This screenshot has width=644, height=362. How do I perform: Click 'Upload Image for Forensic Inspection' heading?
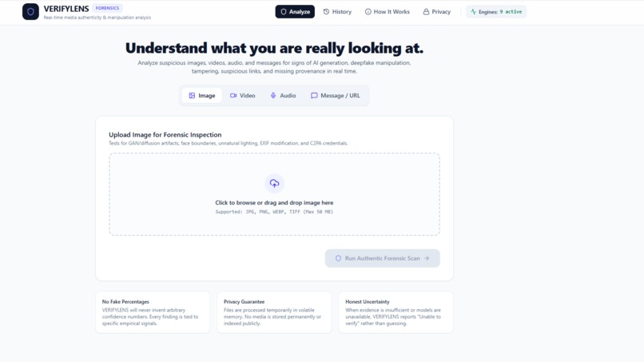coord(165,134)
